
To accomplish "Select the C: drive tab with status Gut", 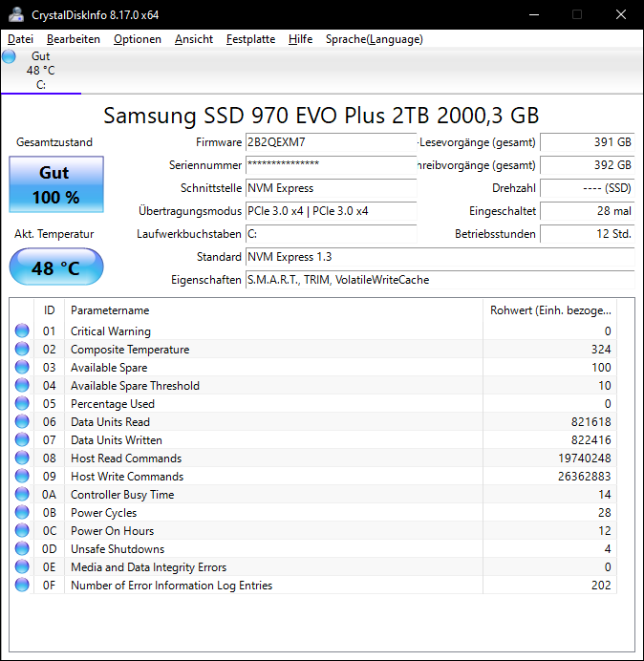I will coord(41,71).
